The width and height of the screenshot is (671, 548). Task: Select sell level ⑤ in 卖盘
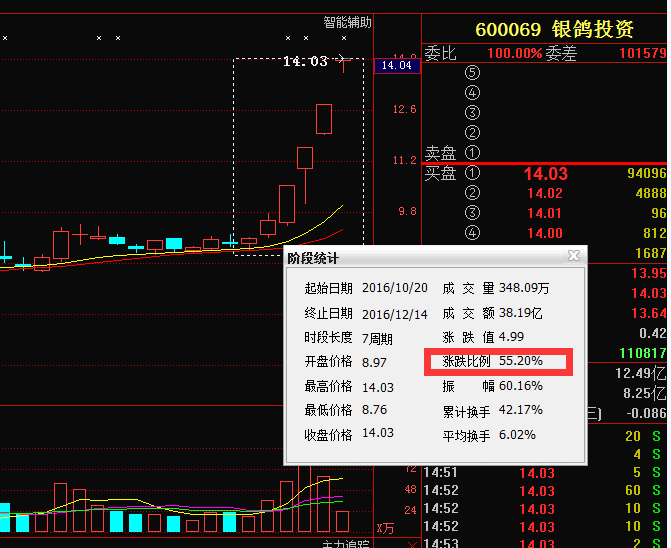[x=472, y=72]
